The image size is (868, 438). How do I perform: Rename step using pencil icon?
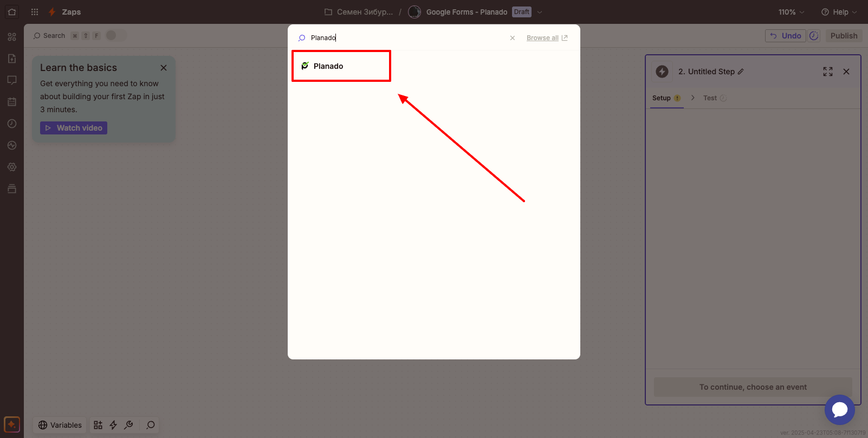coord(741,72)
